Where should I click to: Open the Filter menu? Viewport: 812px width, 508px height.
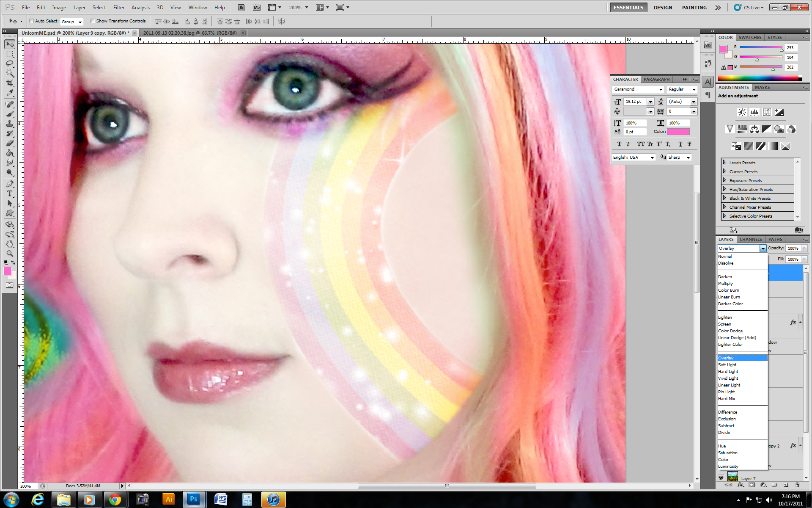click(119, 8)
